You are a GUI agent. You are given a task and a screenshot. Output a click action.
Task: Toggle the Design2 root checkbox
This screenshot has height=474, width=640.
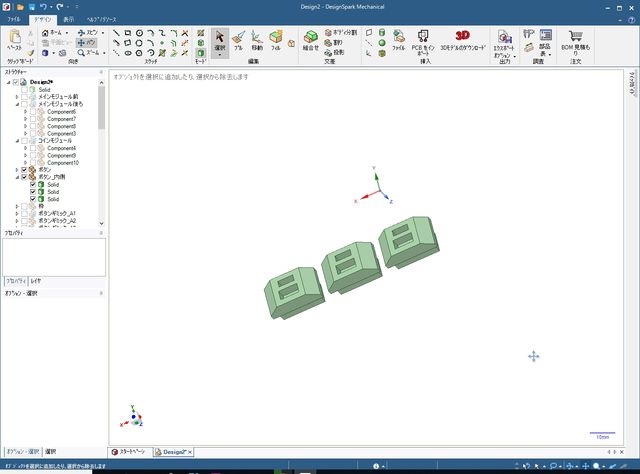16,82
